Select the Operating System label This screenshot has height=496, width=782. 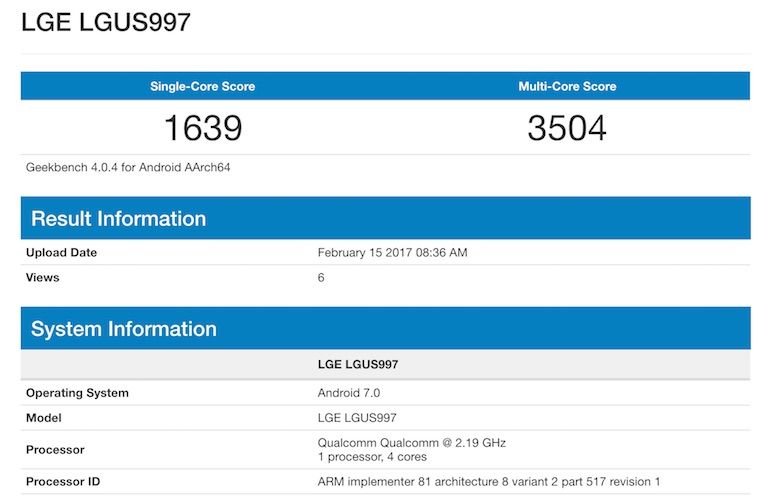click(x=77, y=393)
